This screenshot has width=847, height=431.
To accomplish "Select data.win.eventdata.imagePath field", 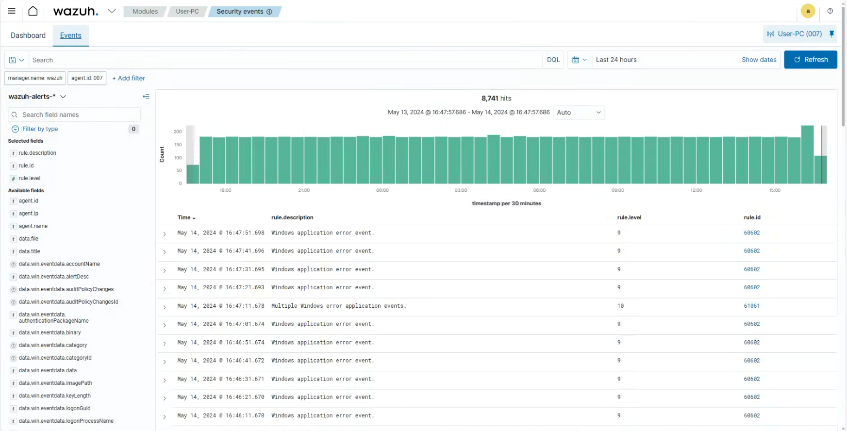I will point(55,383).
